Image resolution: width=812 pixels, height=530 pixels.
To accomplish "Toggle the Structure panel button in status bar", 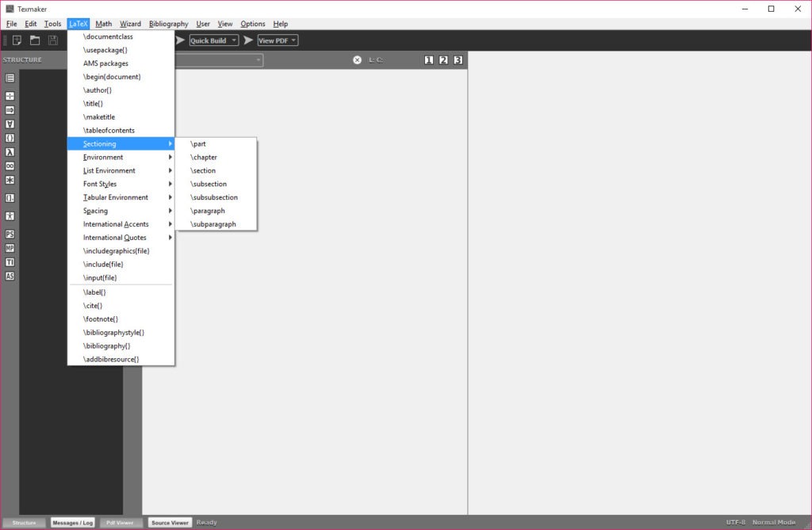I will pos(24,523).
